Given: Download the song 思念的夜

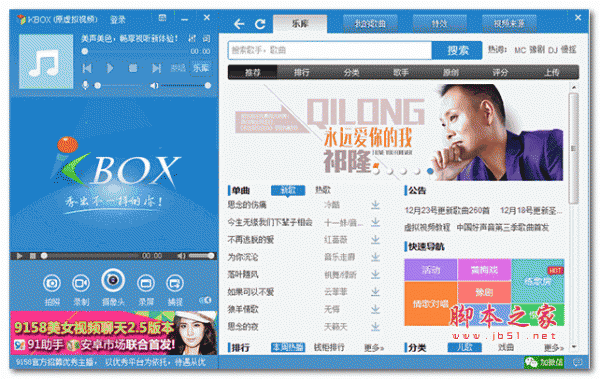Looking at the screenshot, I should (375, 327).
